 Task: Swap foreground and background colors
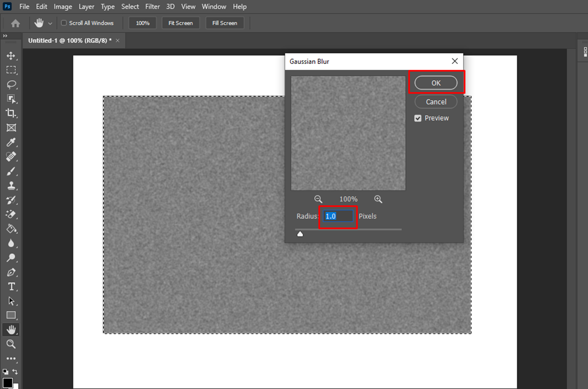tap(15, 372)
